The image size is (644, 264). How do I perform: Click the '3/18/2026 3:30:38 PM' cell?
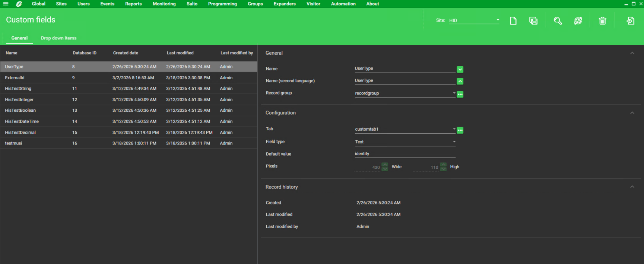point(188,78)
